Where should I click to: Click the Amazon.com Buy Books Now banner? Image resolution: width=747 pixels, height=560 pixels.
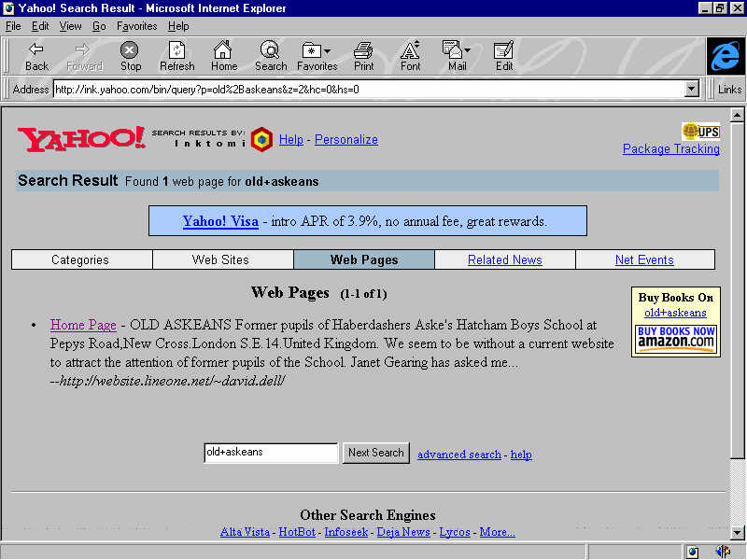pyautogui.click(x=675, y=339)
